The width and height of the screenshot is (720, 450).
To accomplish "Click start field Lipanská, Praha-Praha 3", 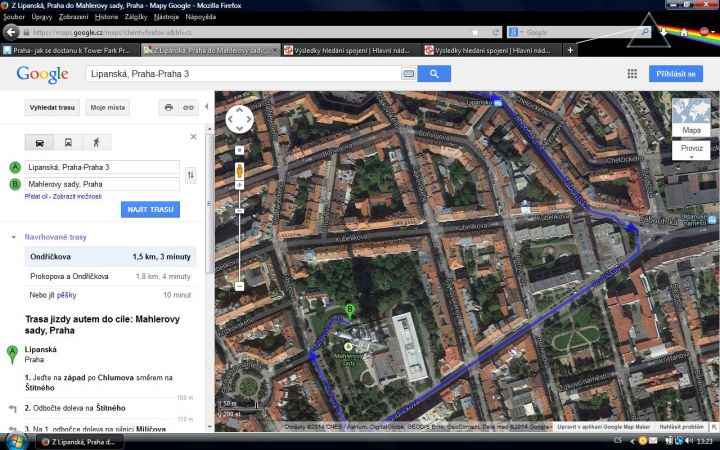I will [102, 167].
